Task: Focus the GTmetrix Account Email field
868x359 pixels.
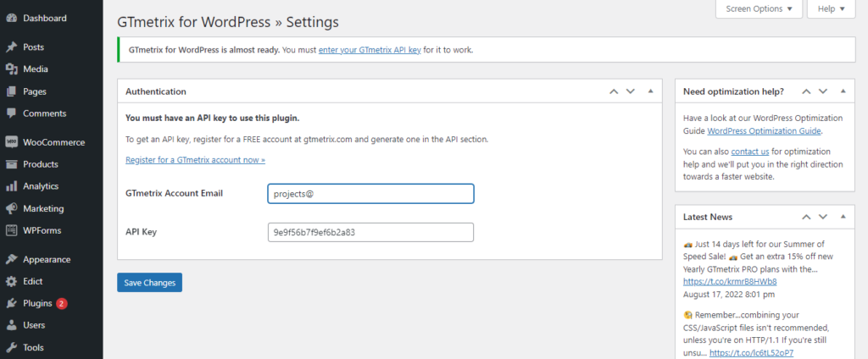Action: [371, 194]
